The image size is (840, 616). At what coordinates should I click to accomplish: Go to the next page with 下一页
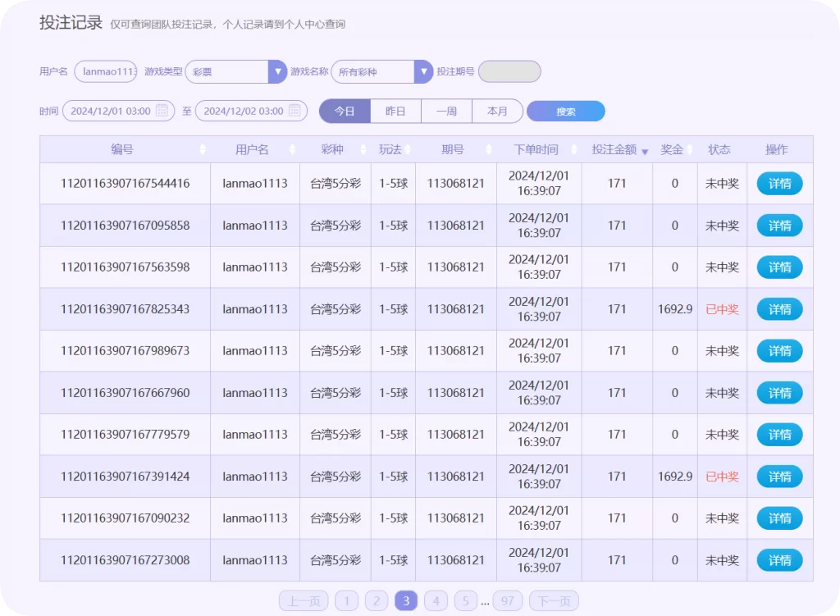click(x=554, y=601)
